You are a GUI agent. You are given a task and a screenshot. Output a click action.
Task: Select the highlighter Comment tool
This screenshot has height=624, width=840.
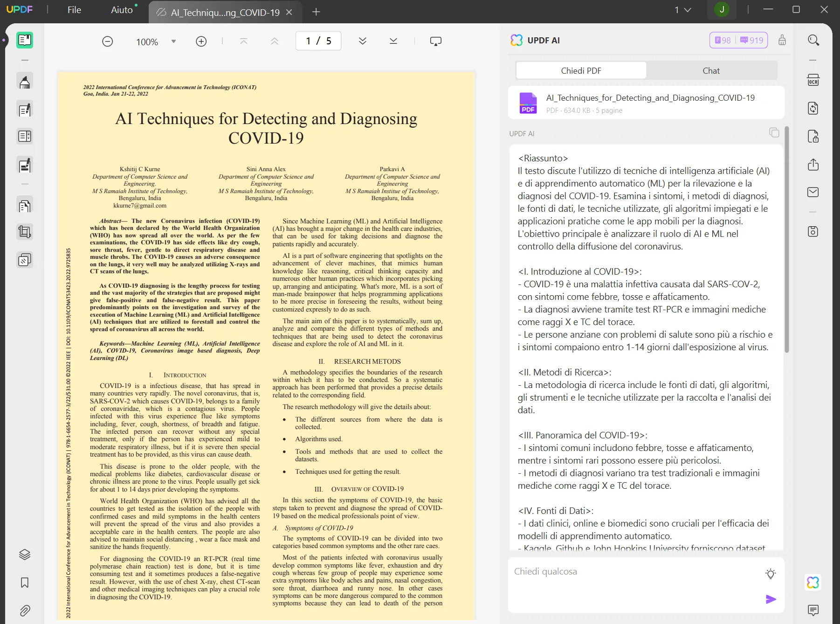click(x=25, y=82)
